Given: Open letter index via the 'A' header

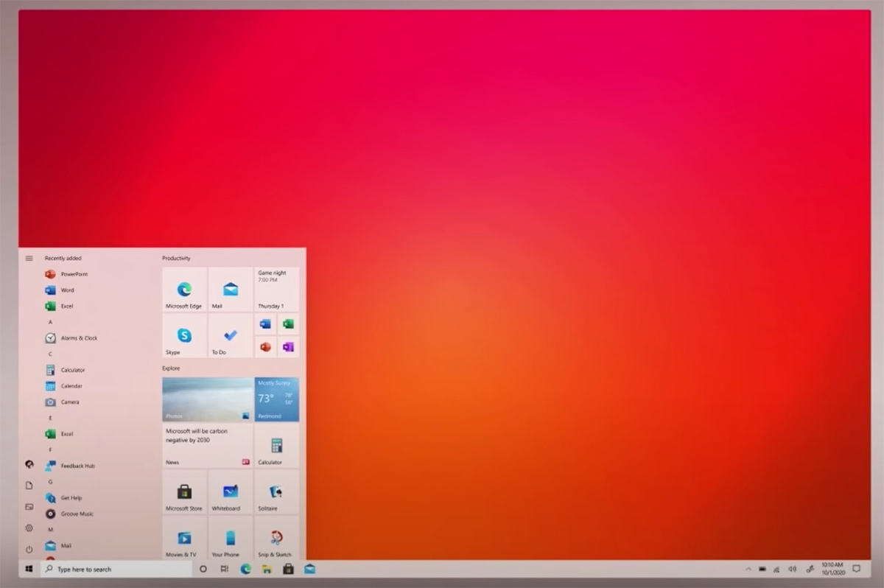Looking at the screenshot, I should [x=50, y=322].
